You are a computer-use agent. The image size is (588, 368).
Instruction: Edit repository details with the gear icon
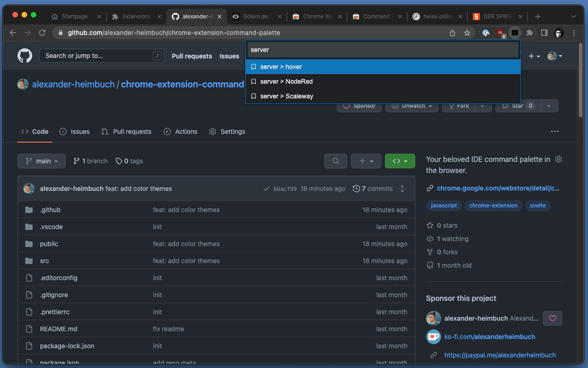(559, 159)
